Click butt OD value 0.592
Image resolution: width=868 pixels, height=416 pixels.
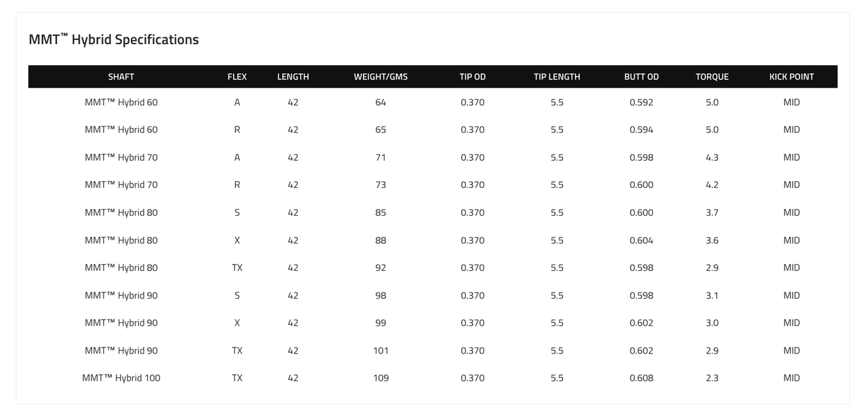point(642,102)
